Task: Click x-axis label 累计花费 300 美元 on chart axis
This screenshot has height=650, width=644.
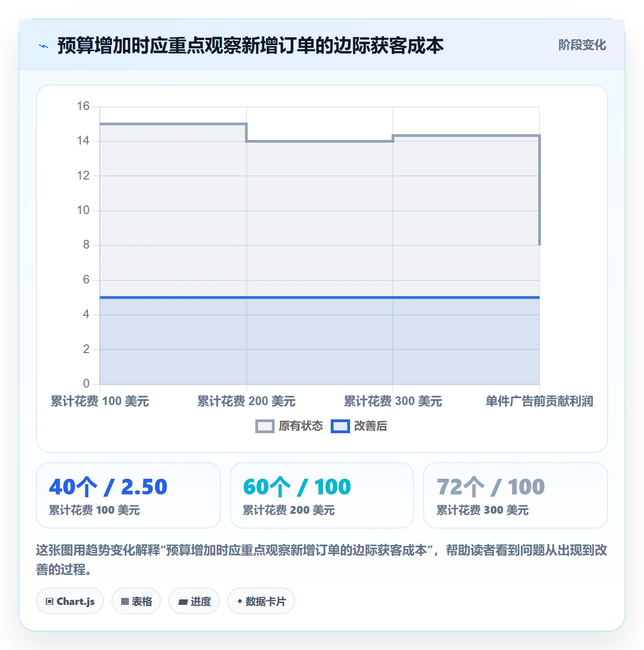Action: pos(393,401)
